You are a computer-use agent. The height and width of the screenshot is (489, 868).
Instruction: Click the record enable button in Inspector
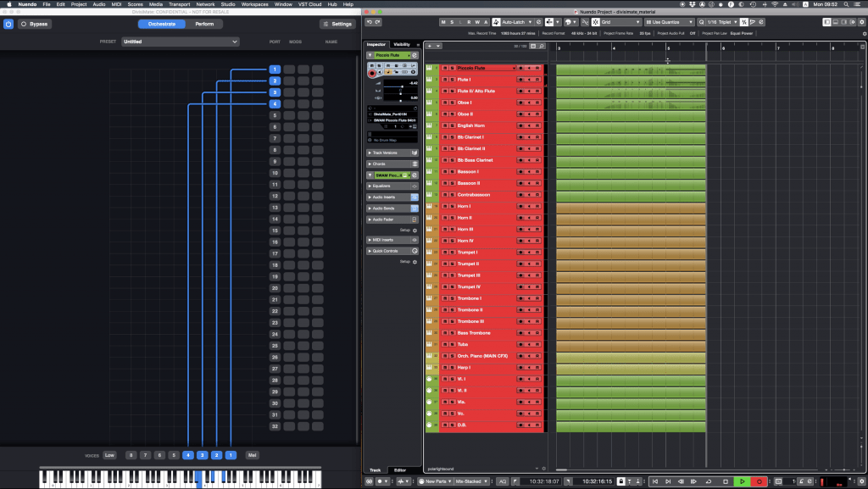pyautogui.click(x=372, y=73)
